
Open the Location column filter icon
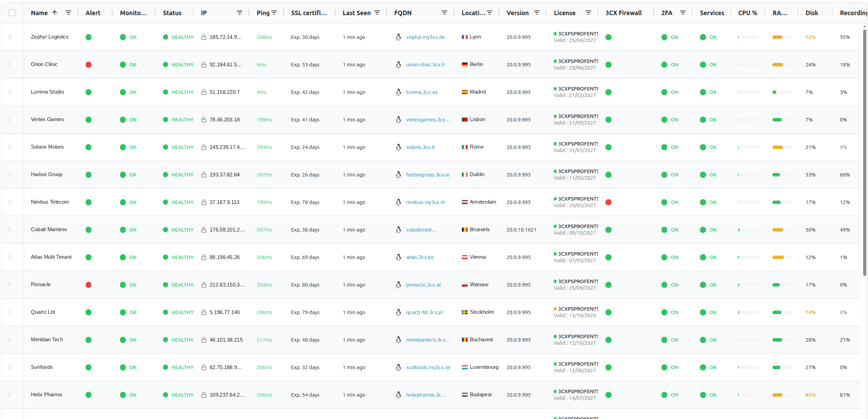[490, 13]
